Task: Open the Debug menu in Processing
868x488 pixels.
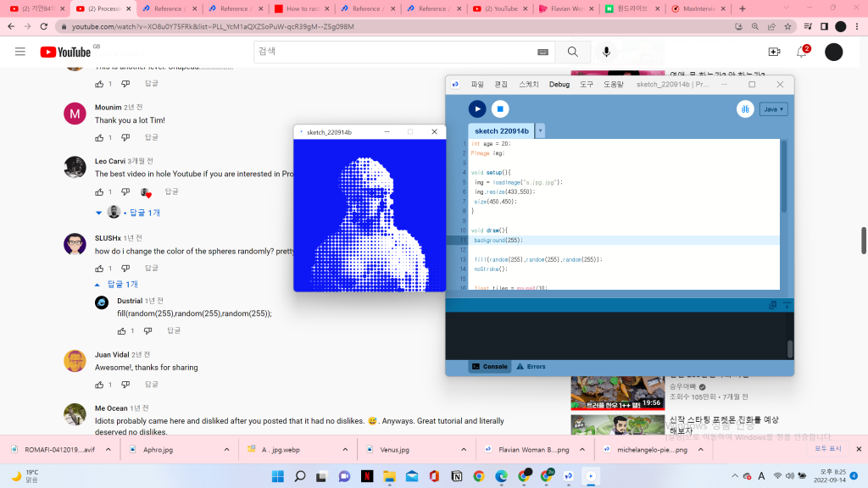Action: pos(559,85)
